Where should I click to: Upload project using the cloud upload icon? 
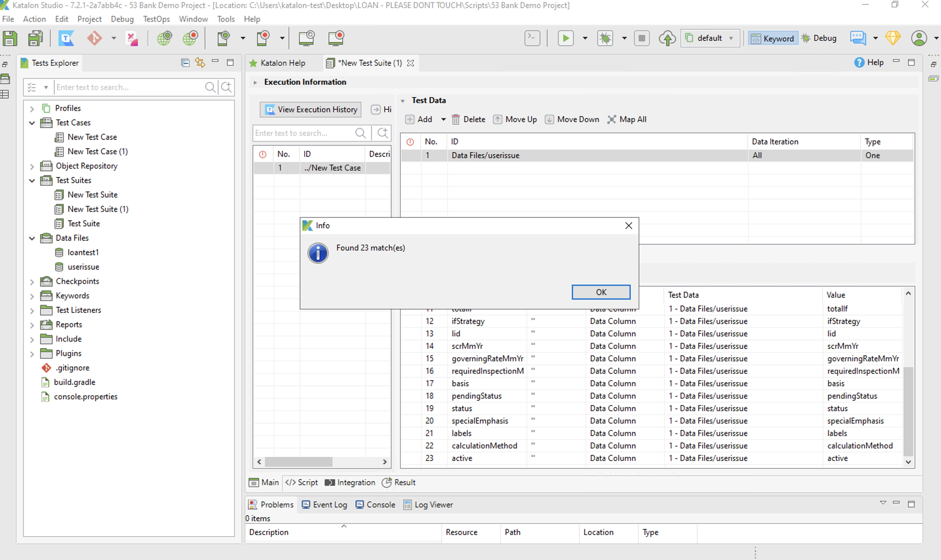click(667, 38)
